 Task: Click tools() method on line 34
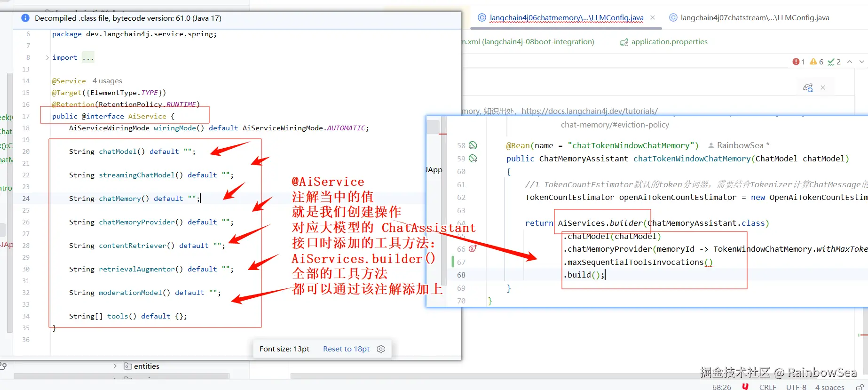point(122,316)
